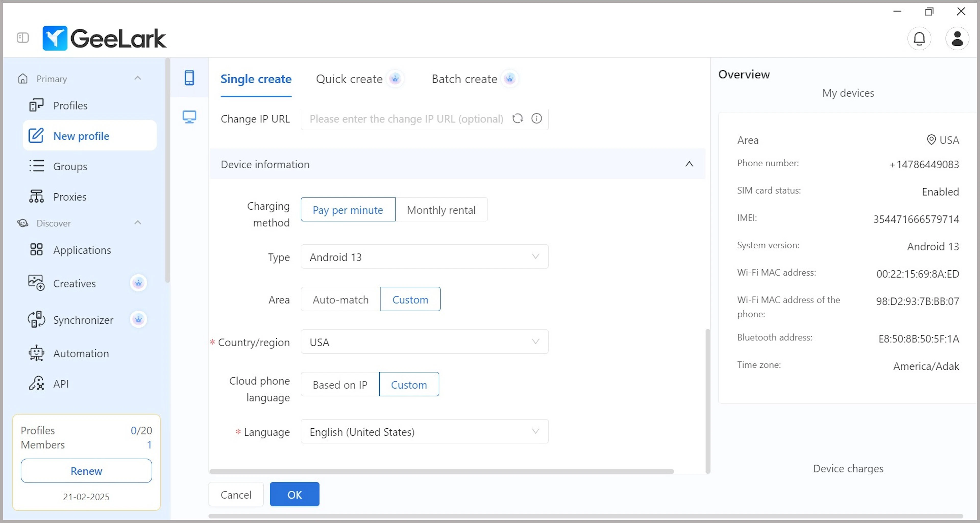Toggle the sidebar collapse icon

pos(23,38)
